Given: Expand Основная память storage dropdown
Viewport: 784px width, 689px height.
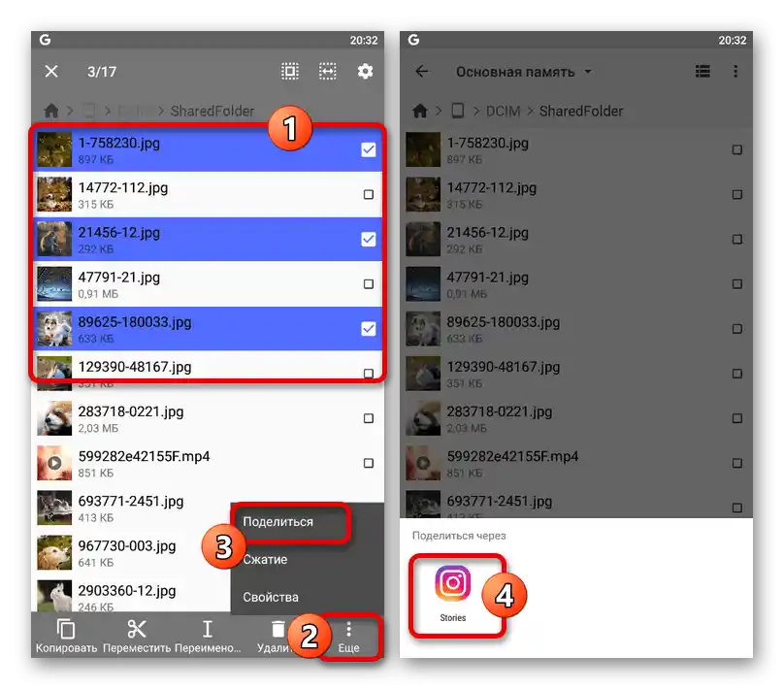Looking at the screenshot, I should pos(524,72).
